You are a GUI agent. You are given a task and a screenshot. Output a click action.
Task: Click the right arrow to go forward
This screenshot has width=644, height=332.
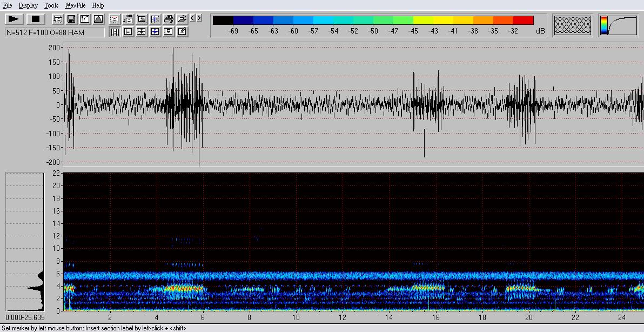(199, 18)
